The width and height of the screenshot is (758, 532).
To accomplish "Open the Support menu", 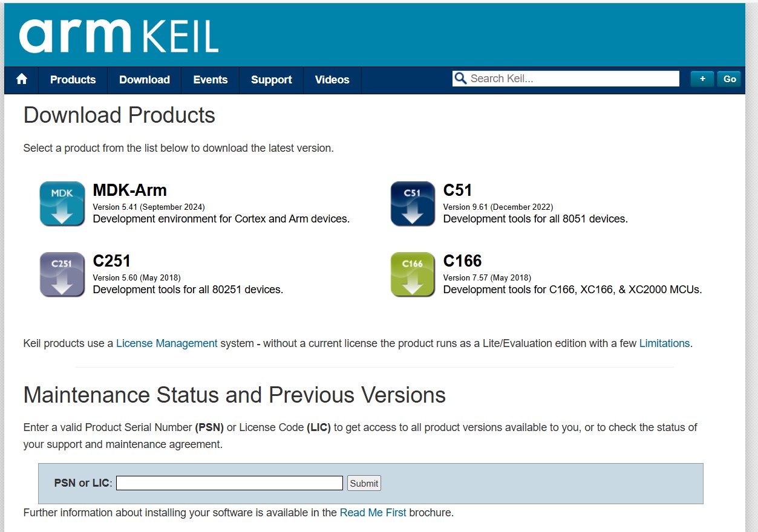I will click(271, 80).
